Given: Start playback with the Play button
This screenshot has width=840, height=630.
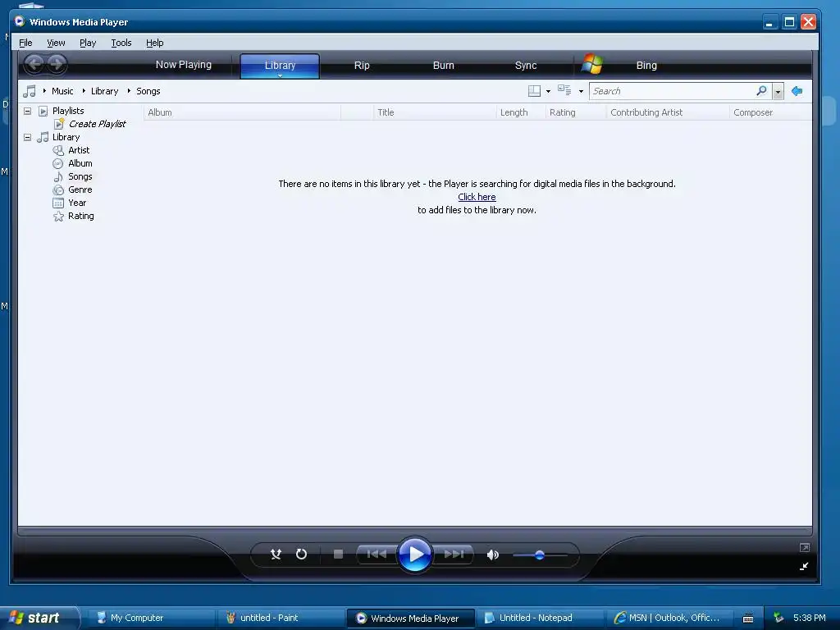Looking at the screenshot, I should [415, 554].
